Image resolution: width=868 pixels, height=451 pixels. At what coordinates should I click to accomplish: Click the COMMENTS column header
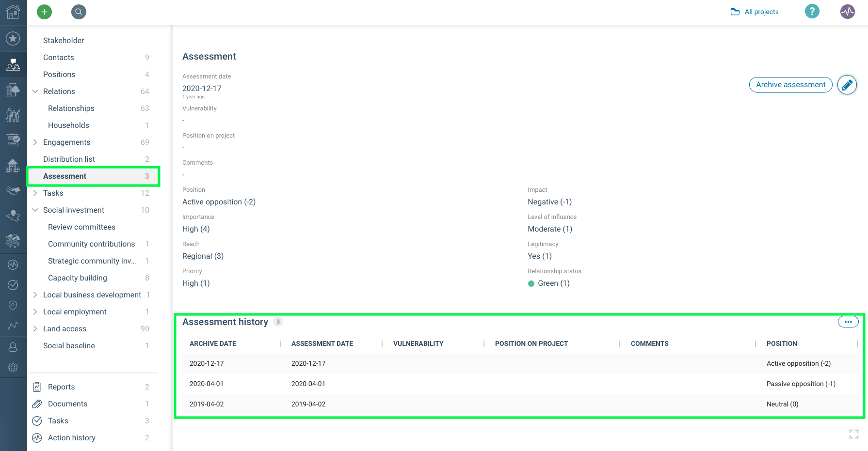(x=649, y=343)
